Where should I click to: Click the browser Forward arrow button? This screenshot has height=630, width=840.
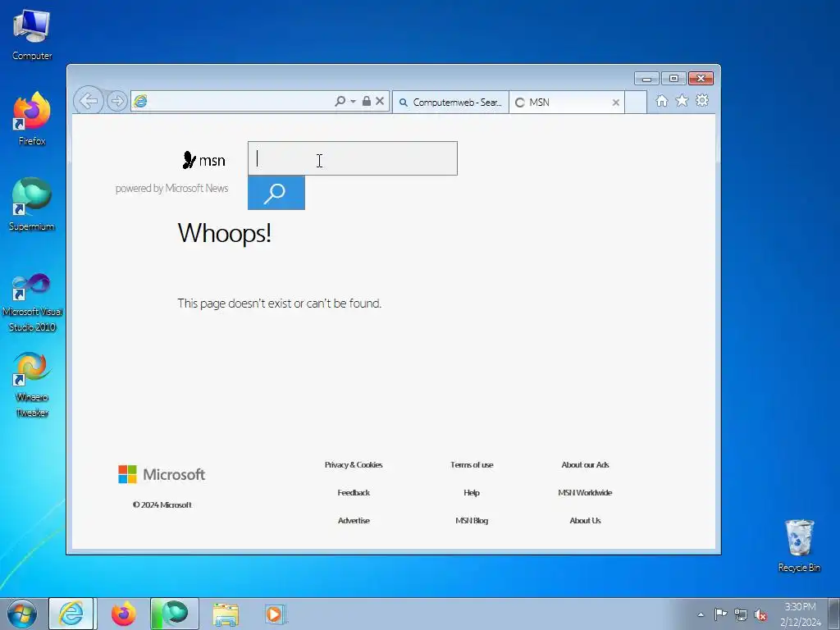[116, 101]
